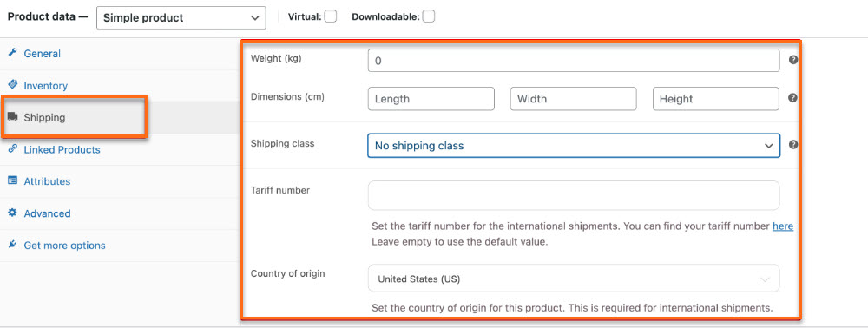
Task: Enable the Virtual checkbox
Action: (331, 16)
